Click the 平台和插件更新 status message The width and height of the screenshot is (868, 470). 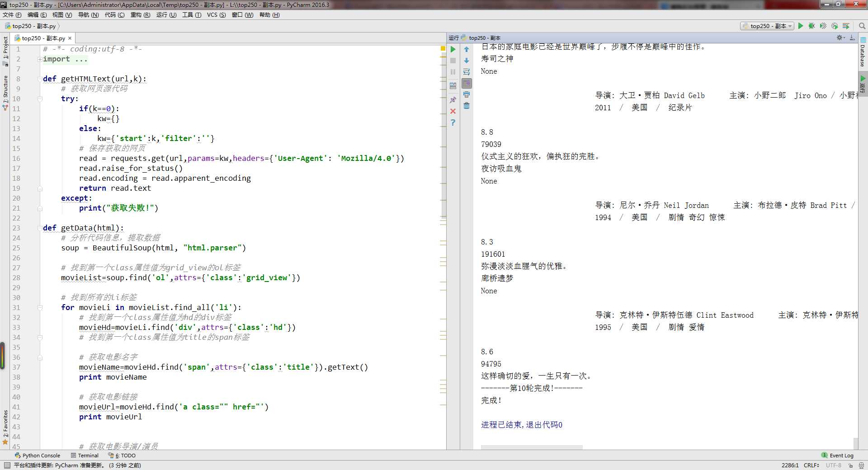[x=77, y=465]
